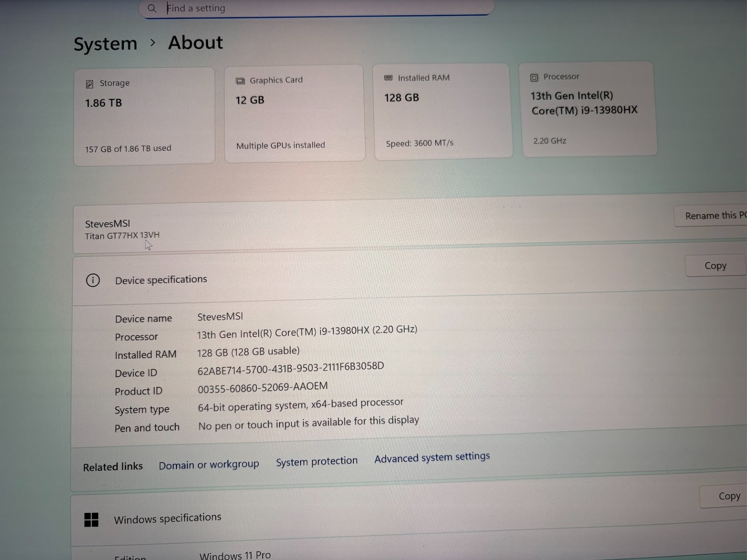Click 'No pen or touch input' text

click(309, 423)
